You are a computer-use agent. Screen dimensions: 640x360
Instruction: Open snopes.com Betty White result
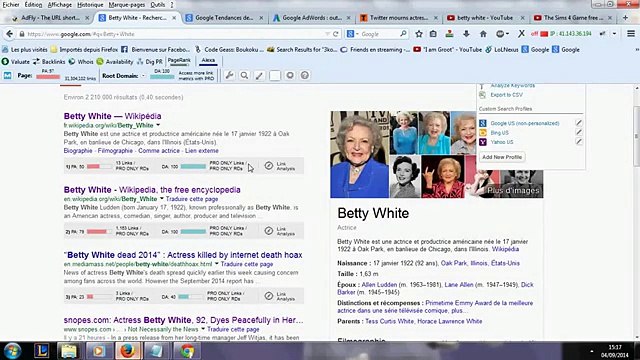[x=183, y=320]
